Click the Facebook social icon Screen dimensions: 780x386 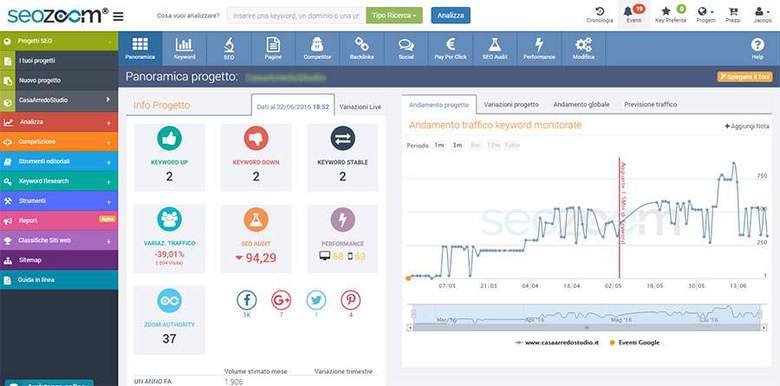click(246, 300)
